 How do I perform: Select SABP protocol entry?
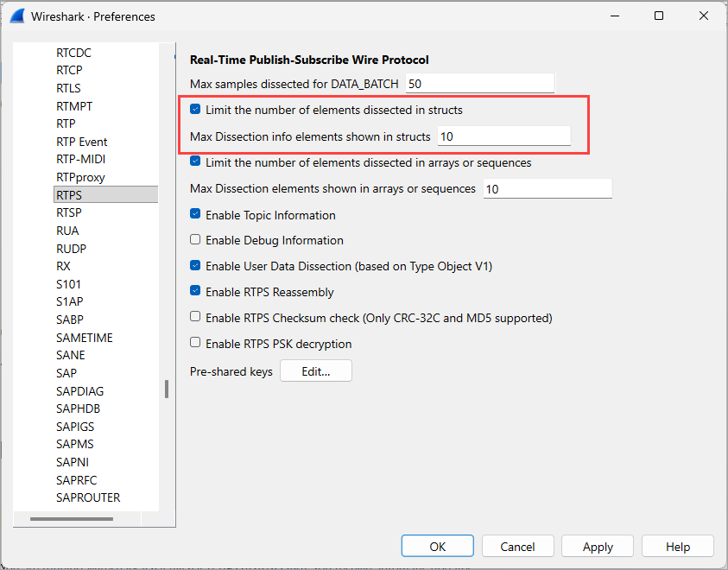(70, 320)
